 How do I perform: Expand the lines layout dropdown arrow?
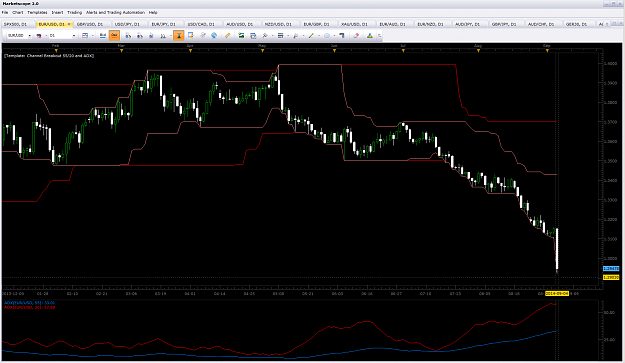coord(288,35)
